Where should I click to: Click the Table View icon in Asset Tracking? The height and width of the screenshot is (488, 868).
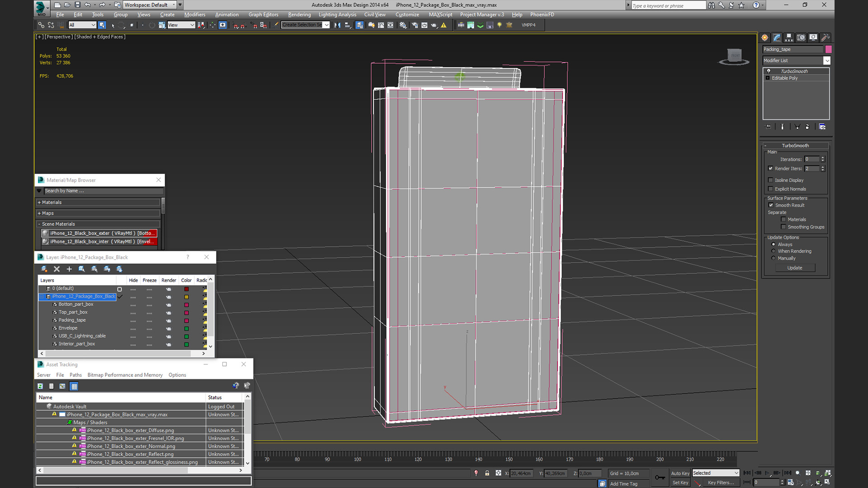click(74, 386)
